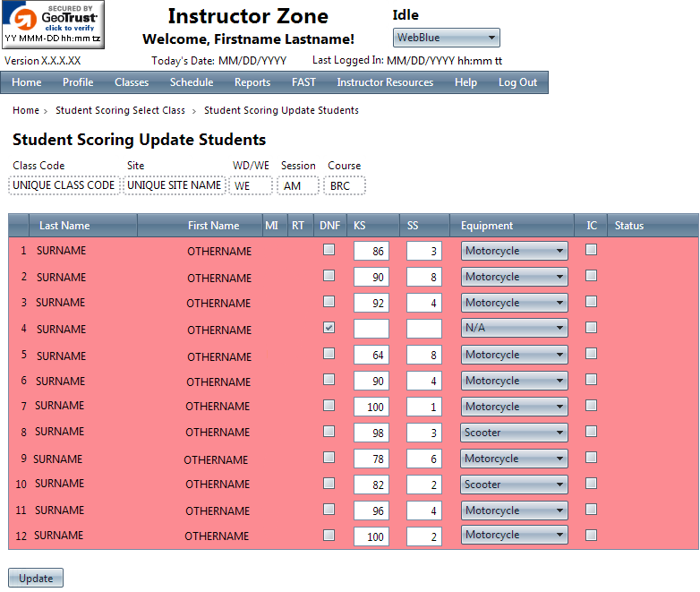Open Equipment dropdown for student 9

pos(515,459)
